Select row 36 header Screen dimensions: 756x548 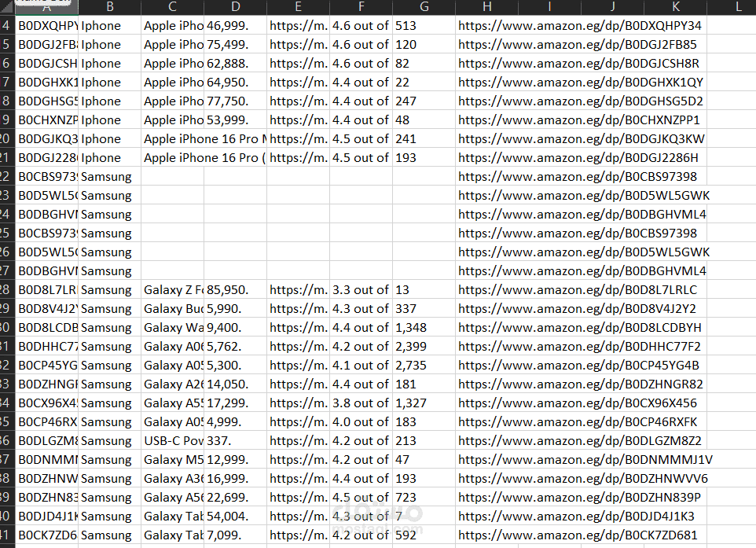(x=7, y=440)
